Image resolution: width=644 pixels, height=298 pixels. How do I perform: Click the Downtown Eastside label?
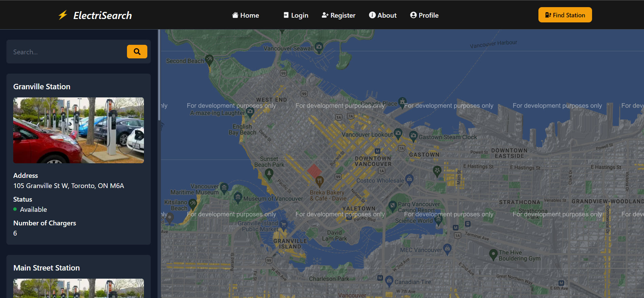pyautogui.click(x=510, y=153)
